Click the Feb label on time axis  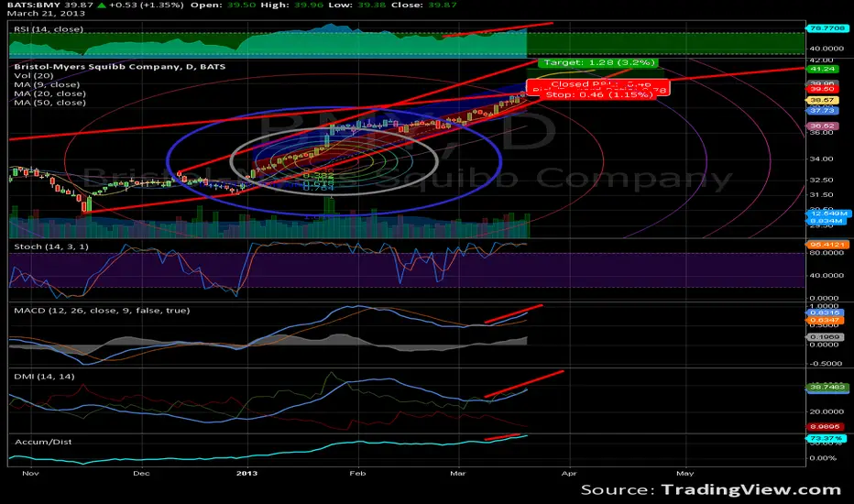[357, 474]
